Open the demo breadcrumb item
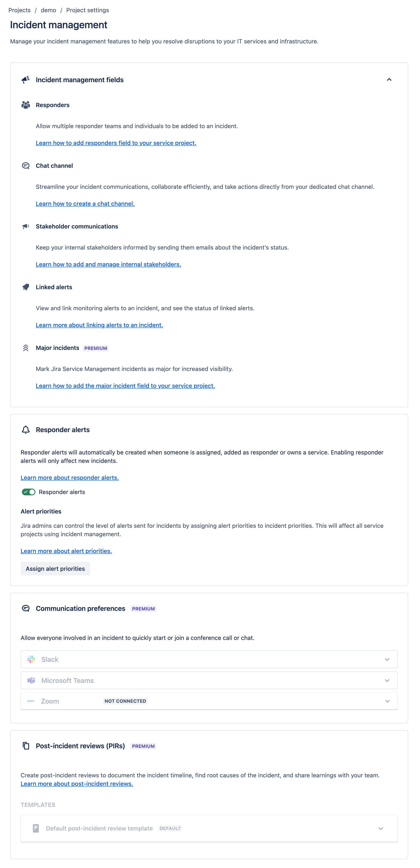 point(48,10)
